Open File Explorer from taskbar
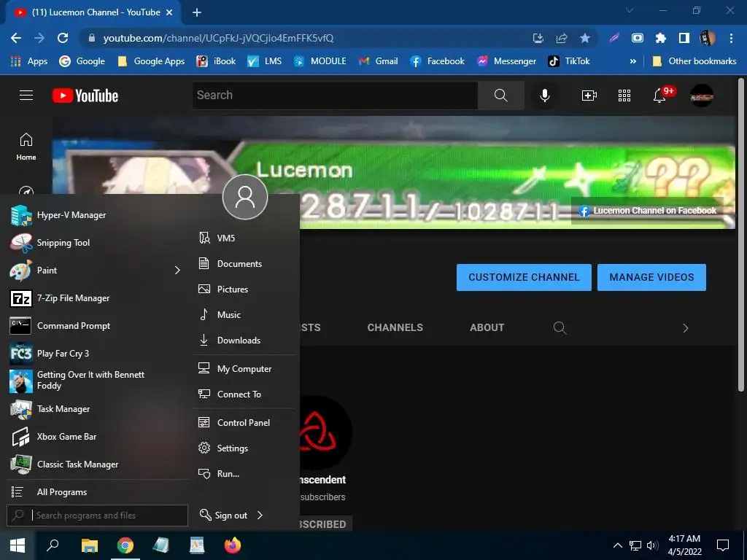 click(x=89, y=545)
